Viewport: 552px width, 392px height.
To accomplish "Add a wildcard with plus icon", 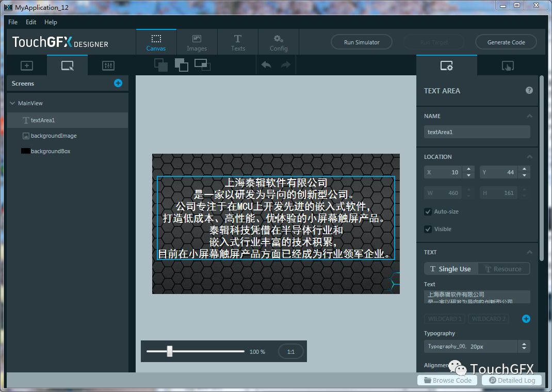I will pos(526,319).
